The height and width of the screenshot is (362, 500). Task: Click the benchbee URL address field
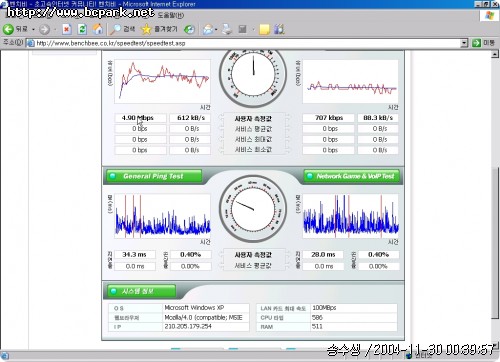[247, 43]
